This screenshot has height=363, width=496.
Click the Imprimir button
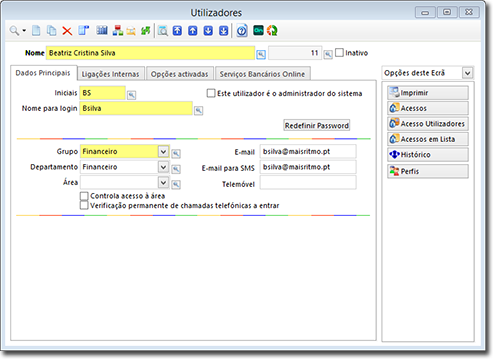tap(428, 93)
